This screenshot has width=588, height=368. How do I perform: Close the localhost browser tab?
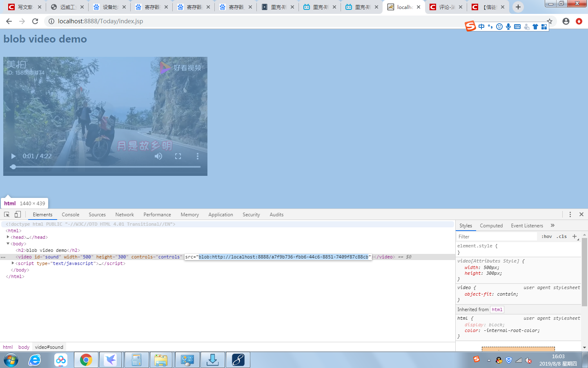tap(419, 7)
